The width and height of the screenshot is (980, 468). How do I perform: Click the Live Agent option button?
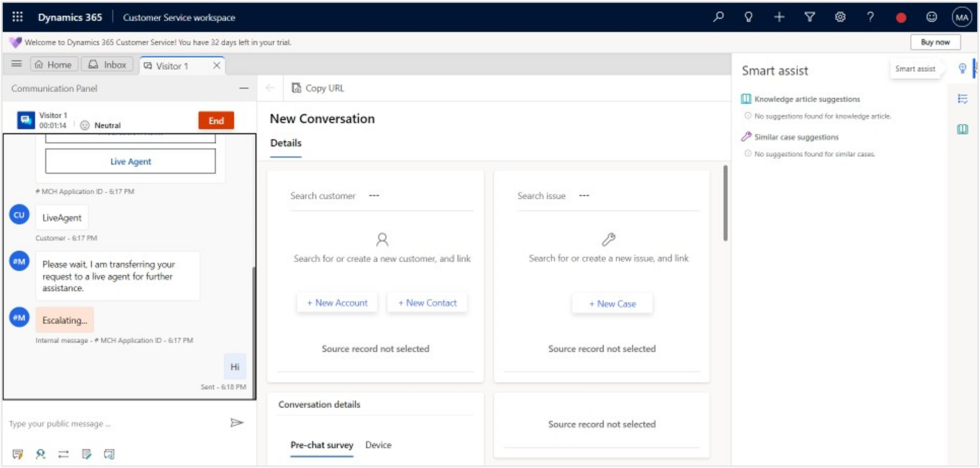pyautogui.click(x=130, y=161)
